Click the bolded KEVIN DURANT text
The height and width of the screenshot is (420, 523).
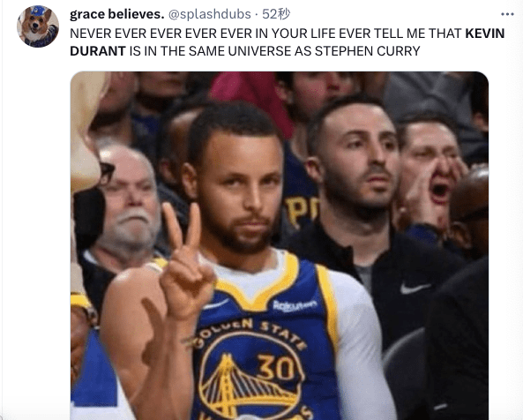tap(287, 42)
